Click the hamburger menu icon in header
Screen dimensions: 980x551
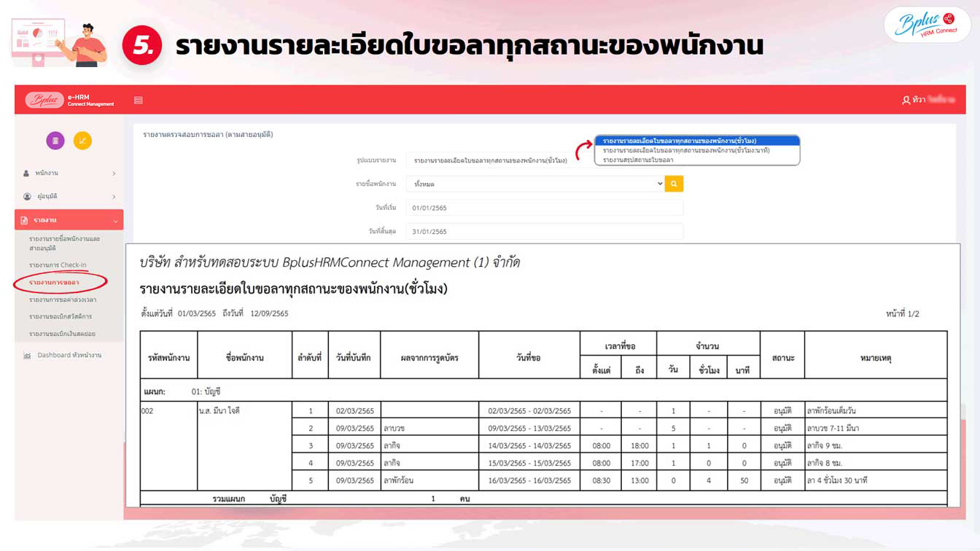(139, 101)
